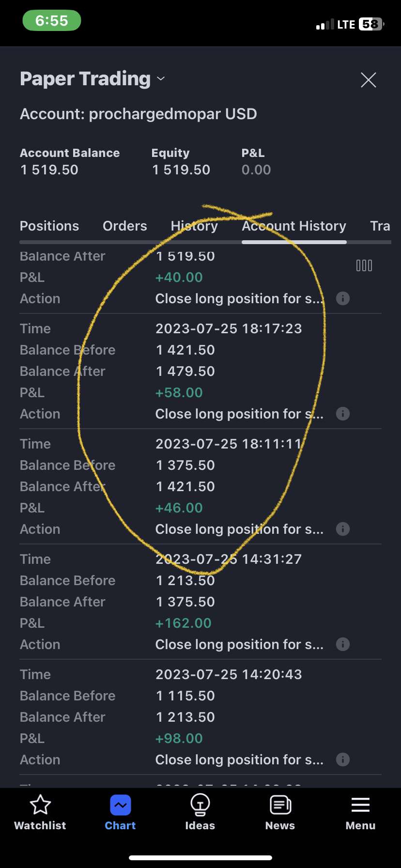Tap the +162.00 P&L value
This screenshot has width=401, height=868.
tap(183, 623)
